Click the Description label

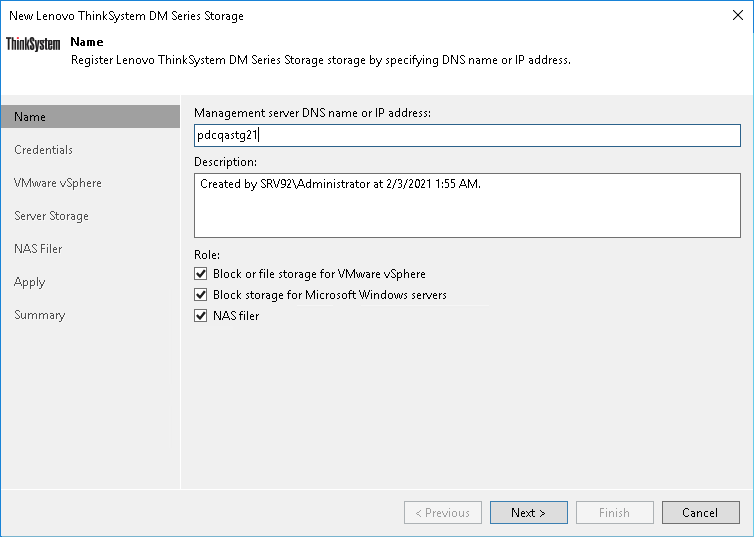tap(226, 162)
